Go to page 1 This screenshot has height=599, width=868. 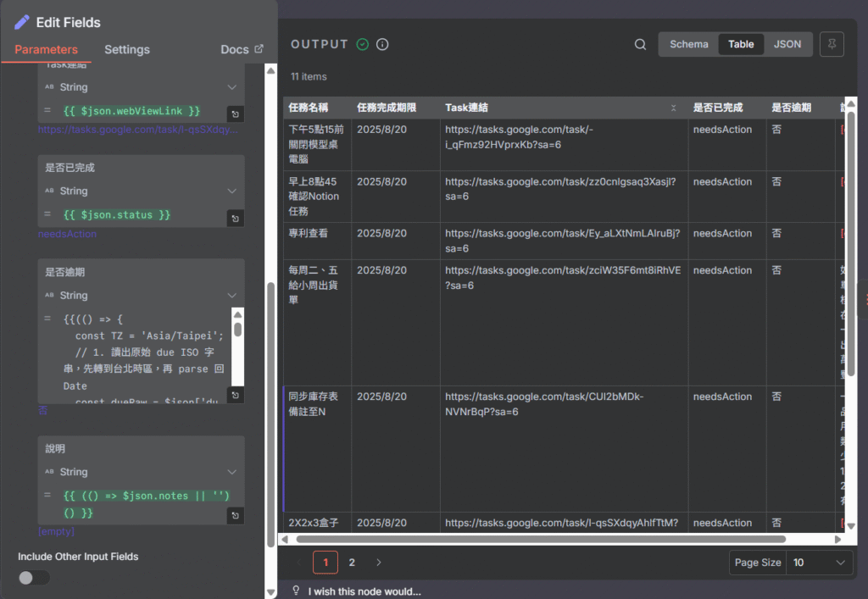(325, 563)
